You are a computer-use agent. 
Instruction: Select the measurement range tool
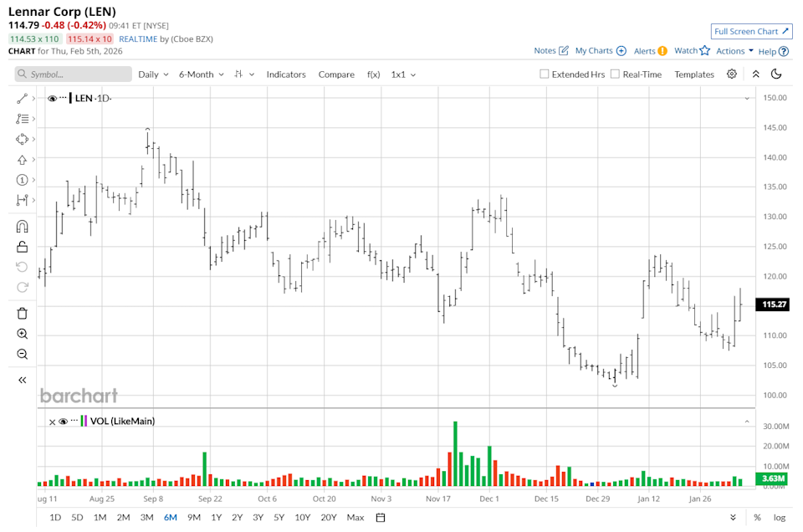[x=22, y=200]
